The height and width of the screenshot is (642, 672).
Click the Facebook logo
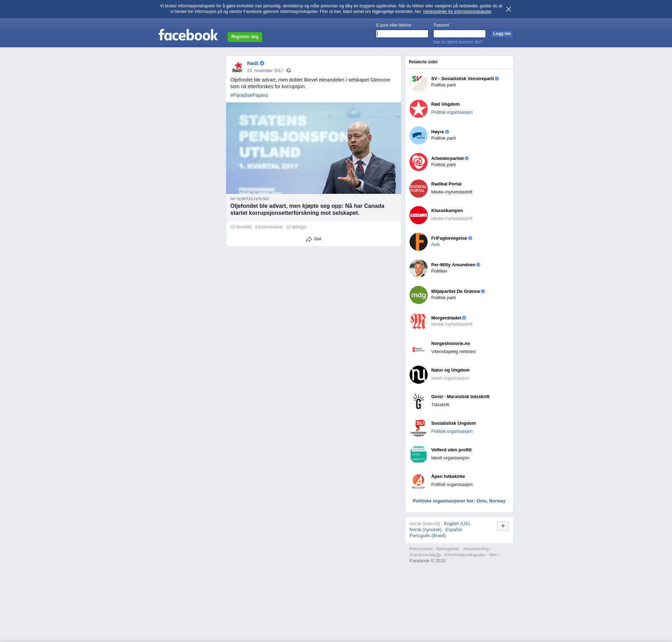click(x=188, y=35)
